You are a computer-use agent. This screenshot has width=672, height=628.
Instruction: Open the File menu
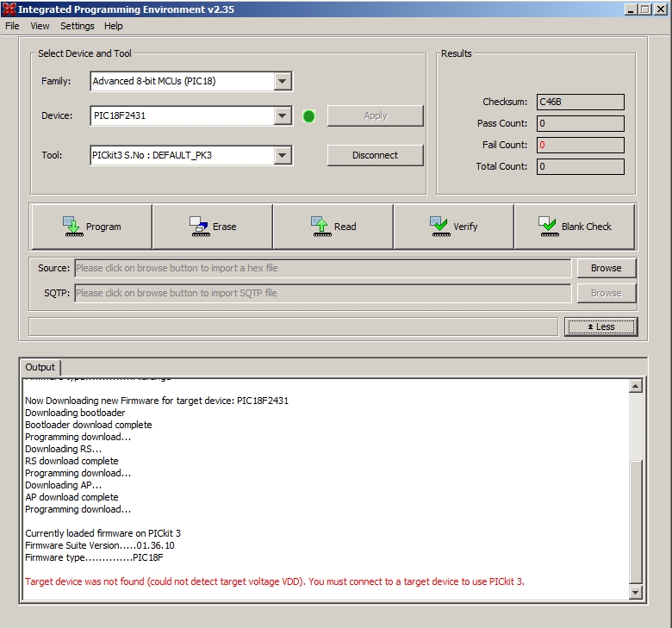click(12, 26)
